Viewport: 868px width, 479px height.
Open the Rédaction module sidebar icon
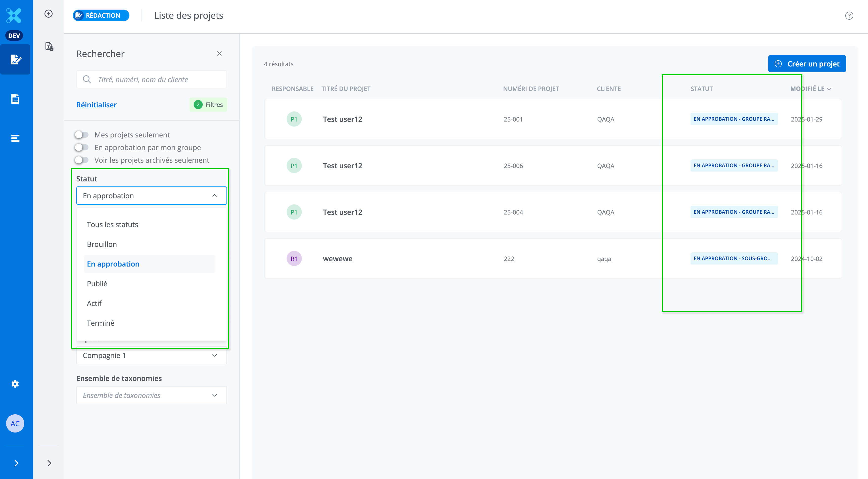coord(15,59)
